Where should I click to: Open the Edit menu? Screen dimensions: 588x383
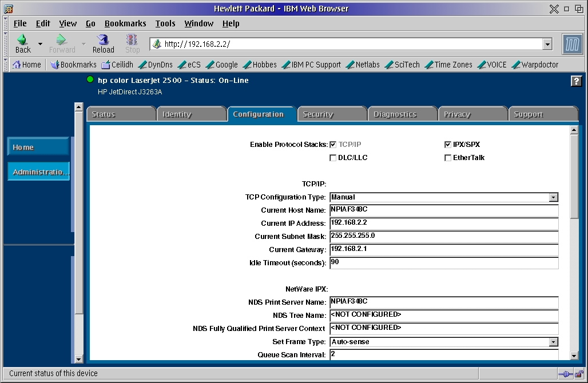pyautogui.click(x=43, y=23)
